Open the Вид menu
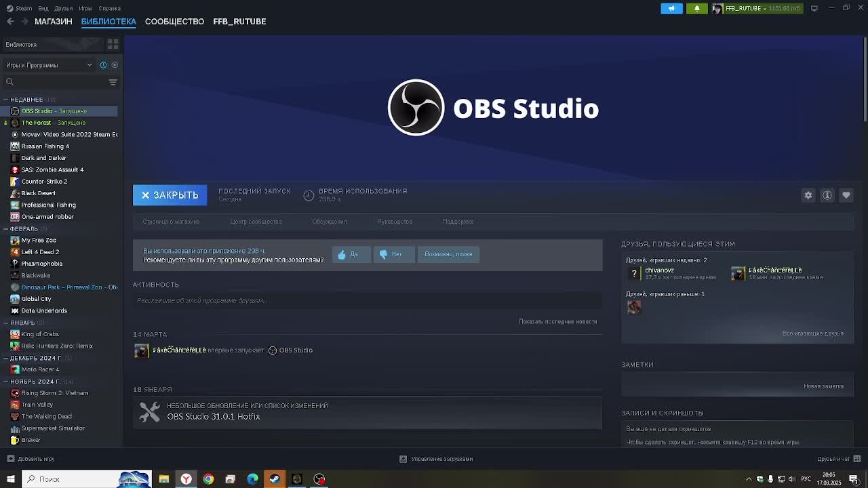Viewport: 868px width, 488px height. [x=43, y=8]
